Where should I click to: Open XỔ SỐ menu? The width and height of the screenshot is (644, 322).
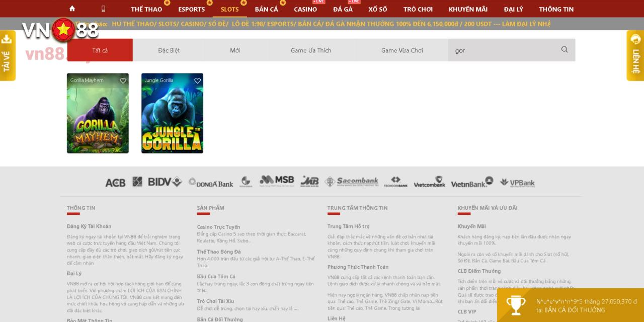(378, 9)
